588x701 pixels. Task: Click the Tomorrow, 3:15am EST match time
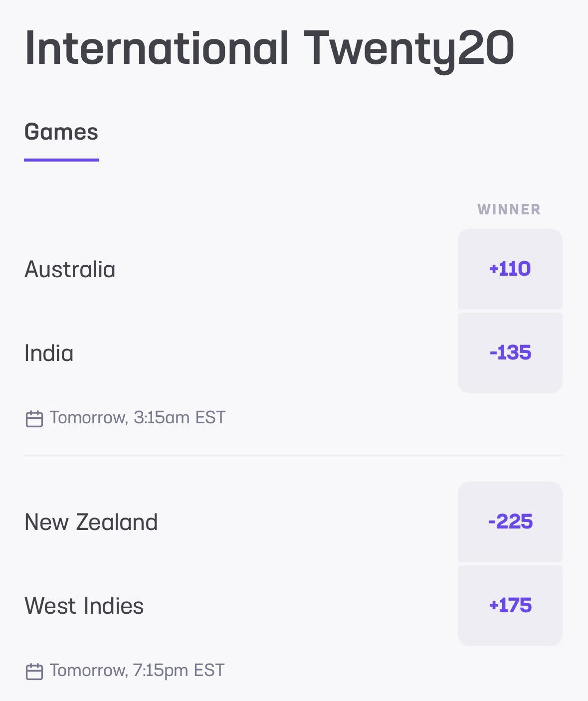click(x=137, y=418)
